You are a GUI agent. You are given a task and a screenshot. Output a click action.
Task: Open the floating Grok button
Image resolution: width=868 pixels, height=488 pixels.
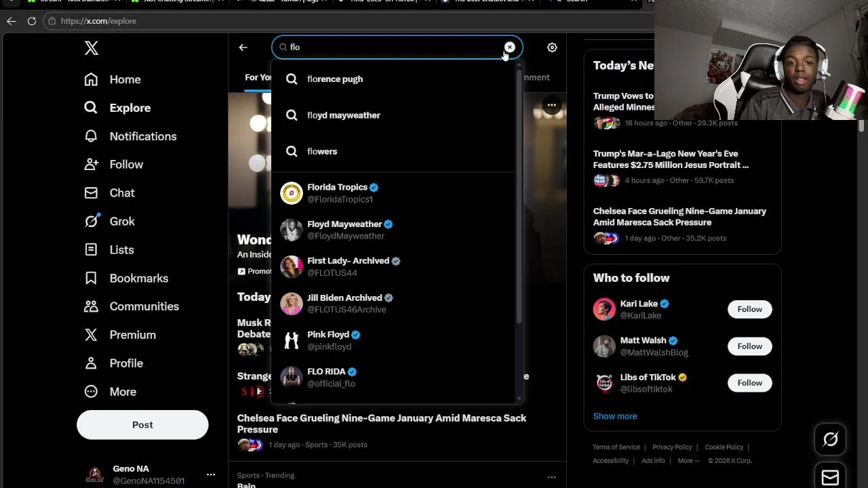pos(830,439)
